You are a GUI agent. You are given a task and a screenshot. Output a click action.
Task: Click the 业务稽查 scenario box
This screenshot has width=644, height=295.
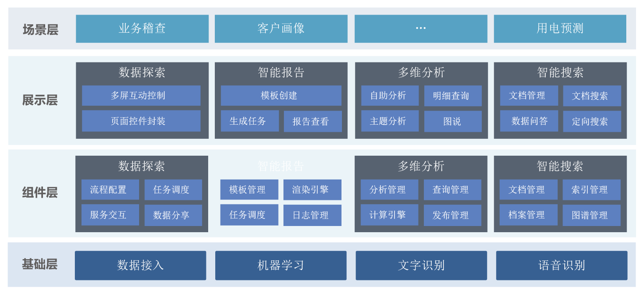click(142, 29)
